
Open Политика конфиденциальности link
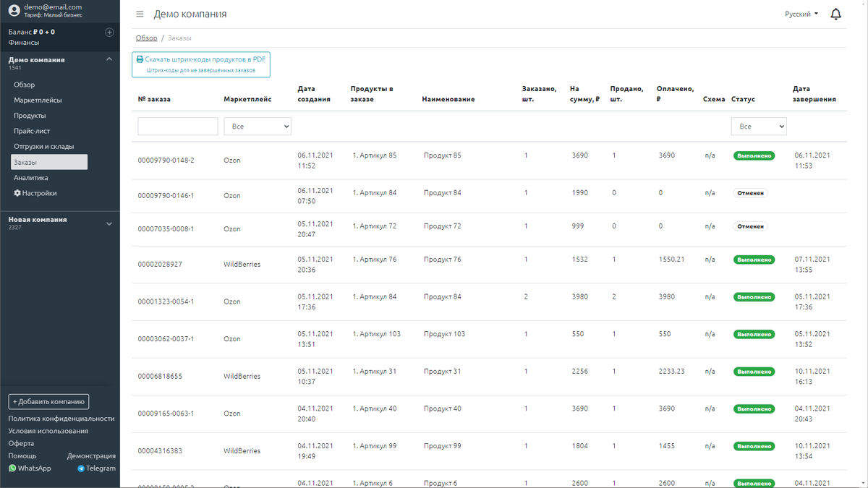tap(61, 419)
